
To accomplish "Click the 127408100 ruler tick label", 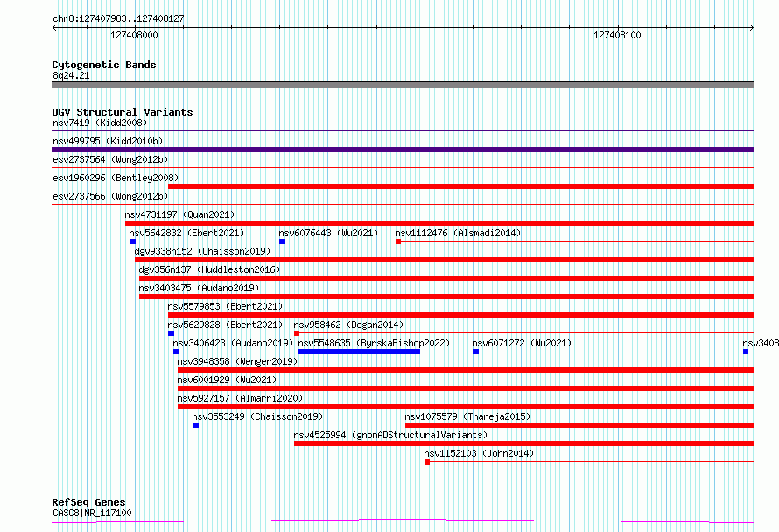I will (617, 35).
